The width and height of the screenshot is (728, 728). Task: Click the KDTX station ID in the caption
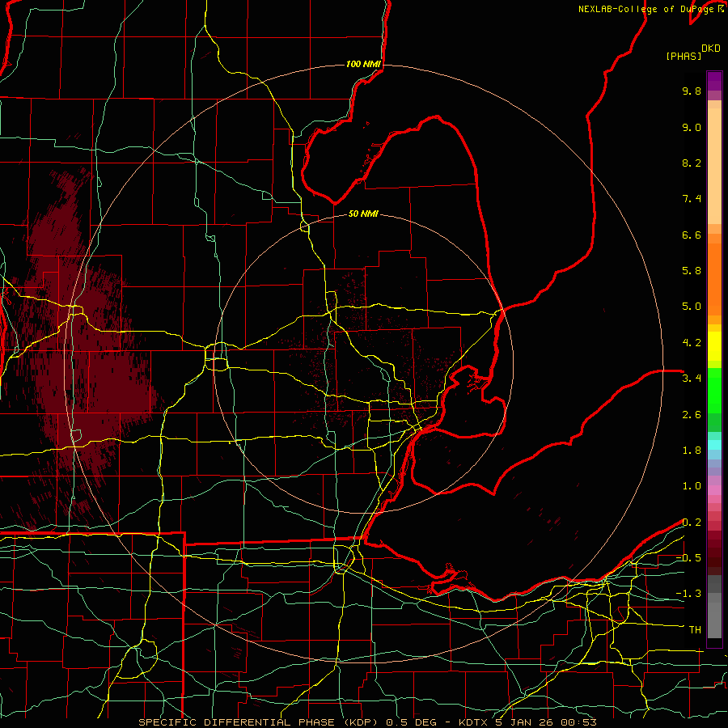(x=473, y=722)
